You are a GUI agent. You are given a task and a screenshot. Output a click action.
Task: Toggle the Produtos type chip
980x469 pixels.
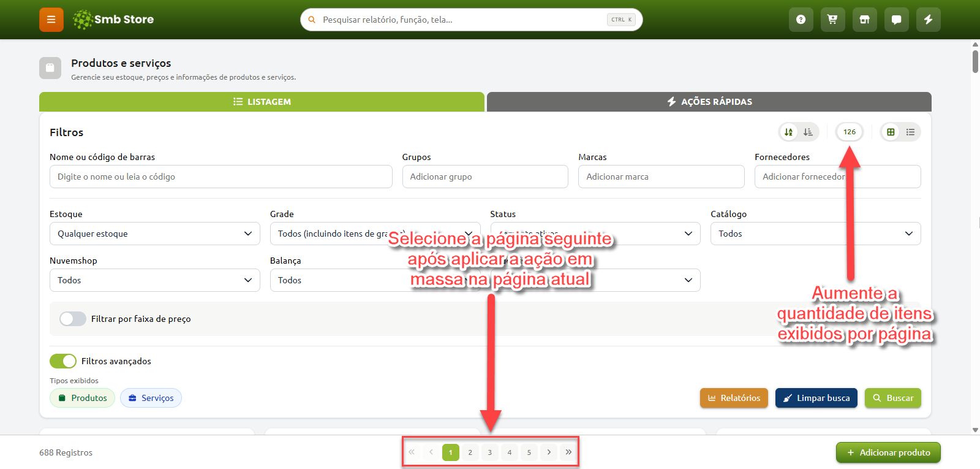pyautogui.click(x=82, y=398)
